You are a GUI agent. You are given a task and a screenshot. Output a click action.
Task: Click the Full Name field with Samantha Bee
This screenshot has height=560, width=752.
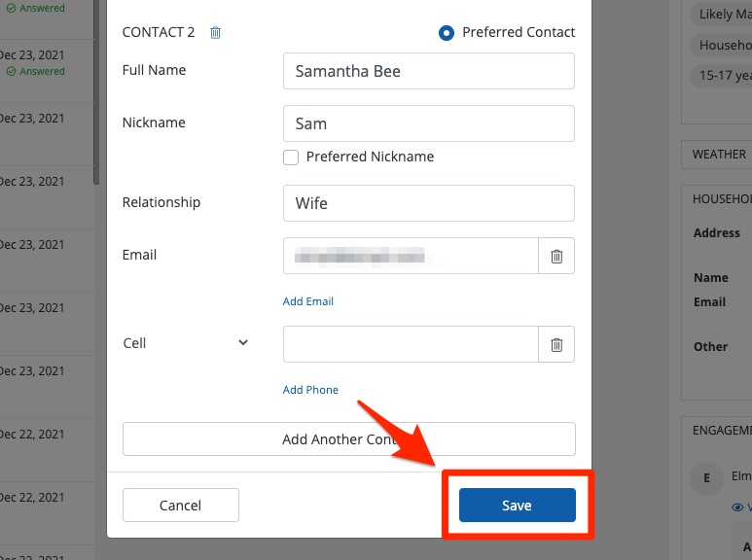(428, 71)
